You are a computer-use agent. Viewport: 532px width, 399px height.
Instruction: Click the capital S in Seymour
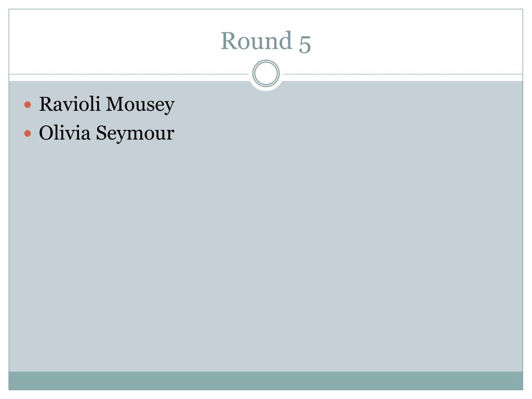tap(101, 132)
